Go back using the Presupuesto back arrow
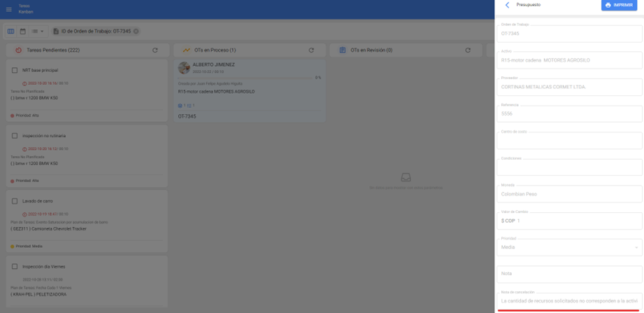 click(507, 6)
